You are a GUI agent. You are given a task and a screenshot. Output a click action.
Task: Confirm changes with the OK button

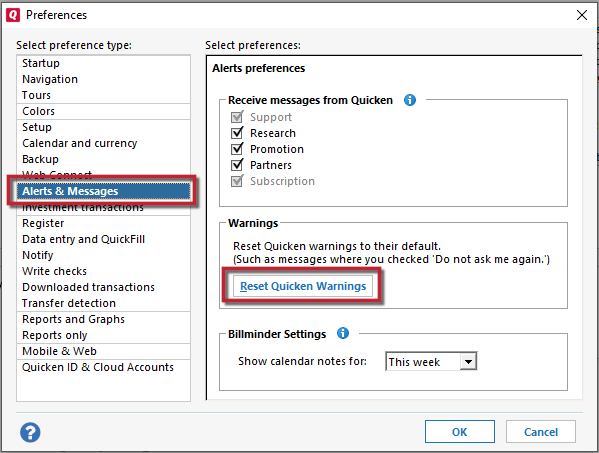(x=460, y=432)
